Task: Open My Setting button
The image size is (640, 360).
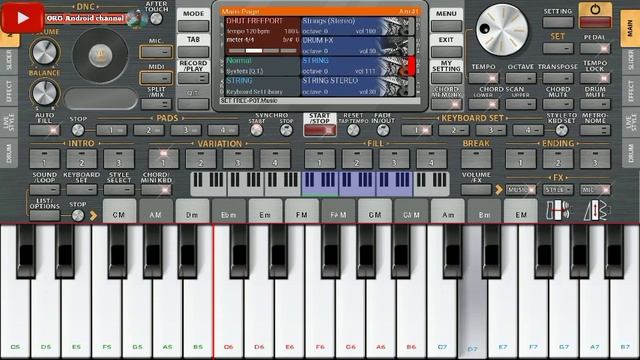Action: pos(446,78)
